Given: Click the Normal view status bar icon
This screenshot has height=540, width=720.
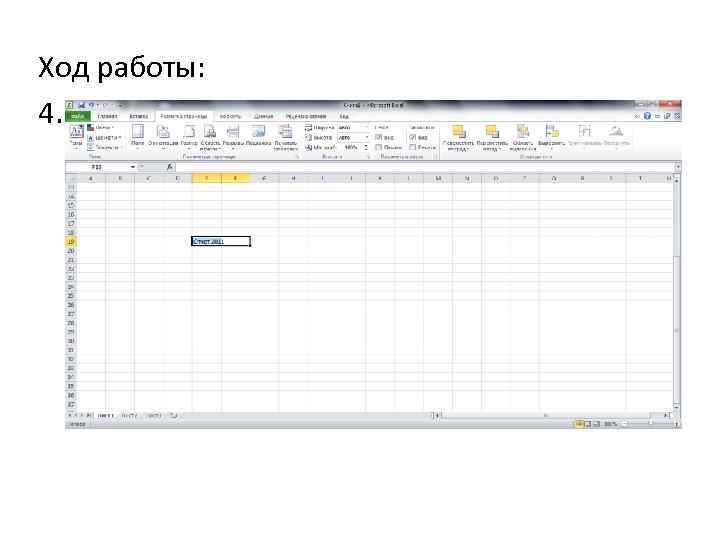Looking at the screenshot, I should 579,424.
